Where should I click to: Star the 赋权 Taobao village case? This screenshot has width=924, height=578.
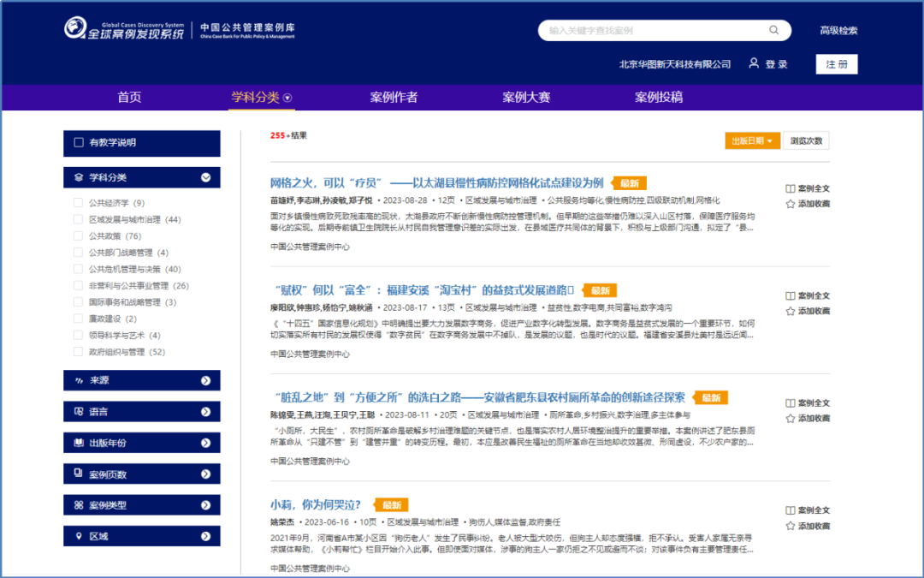click(x=791, y=311)
